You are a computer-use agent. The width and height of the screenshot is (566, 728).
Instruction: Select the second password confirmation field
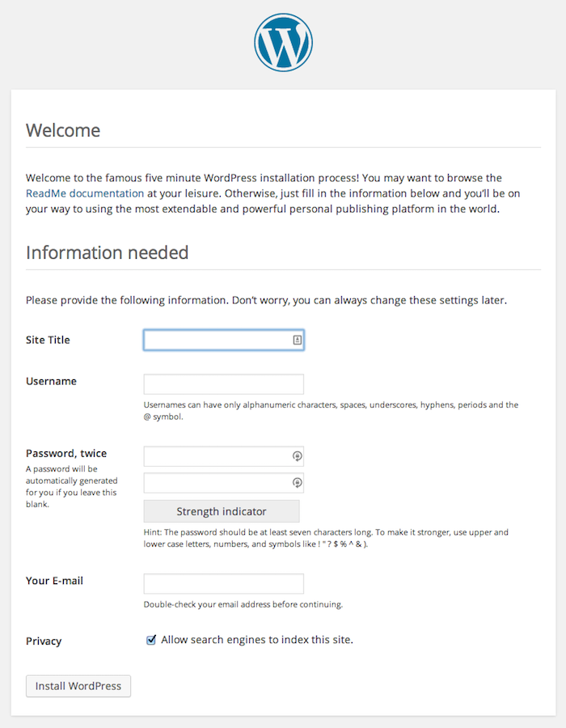(x=224, y=483)
